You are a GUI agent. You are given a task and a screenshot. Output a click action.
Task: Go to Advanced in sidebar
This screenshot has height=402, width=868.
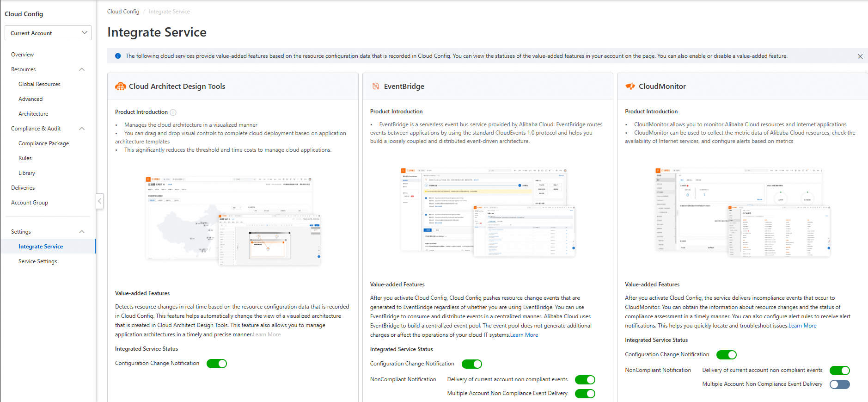pos(31,99)
